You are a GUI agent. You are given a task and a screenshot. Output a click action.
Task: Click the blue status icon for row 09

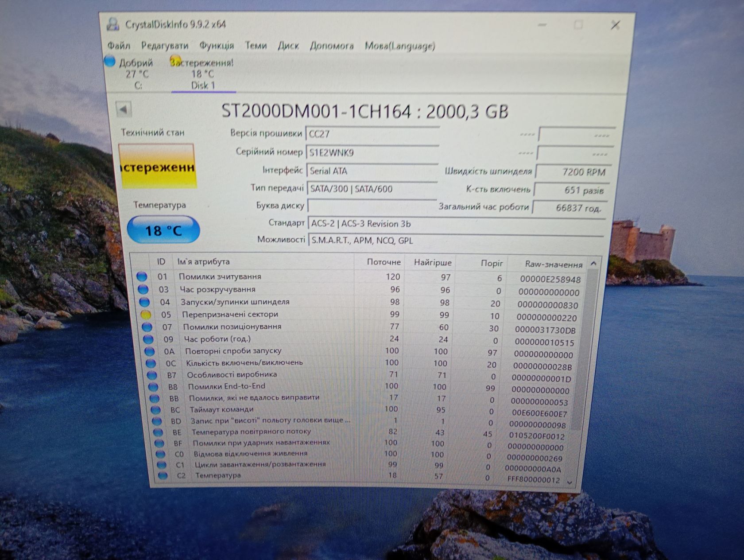pos(148,339)
